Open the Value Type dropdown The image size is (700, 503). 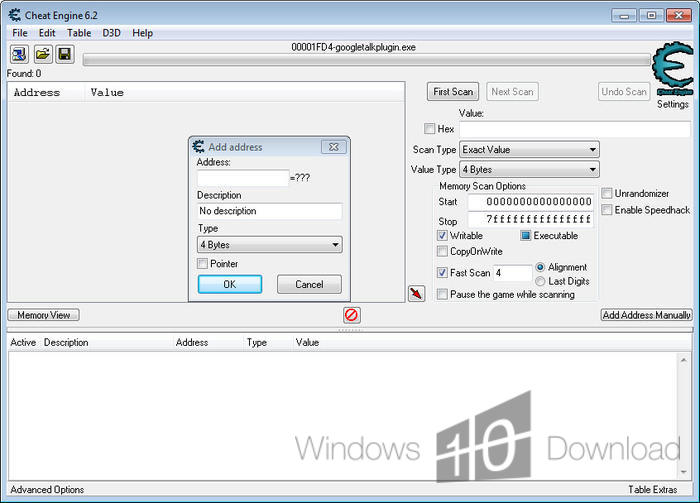tap(529, 170)
